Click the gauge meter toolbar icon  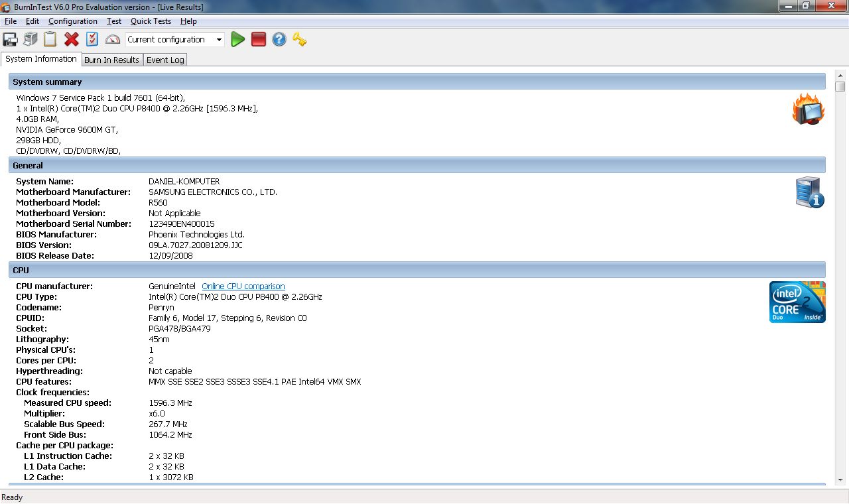point(113,39)
